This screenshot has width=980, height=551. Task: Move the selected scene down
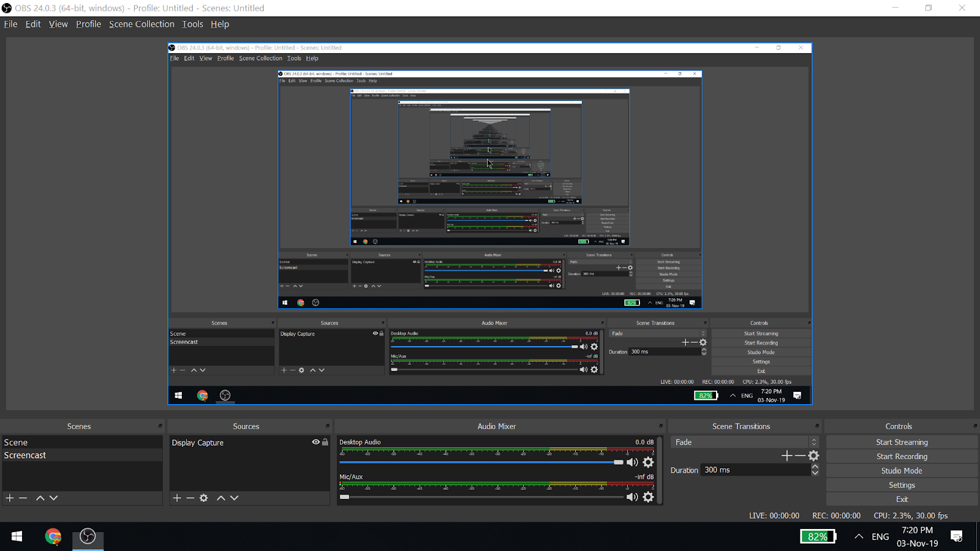(x=54, y=498)
